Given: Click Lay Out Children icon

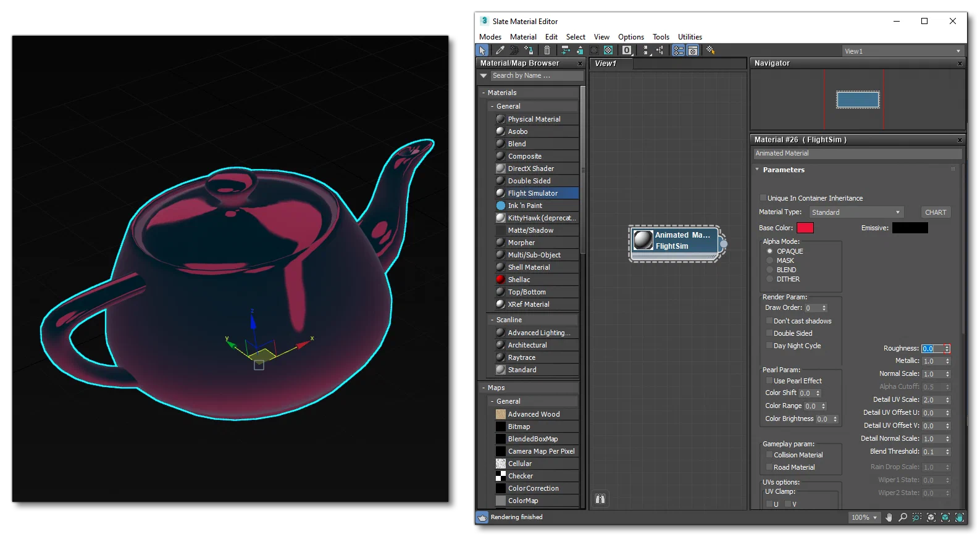Looking at the screenshot, I should [660, 51].
